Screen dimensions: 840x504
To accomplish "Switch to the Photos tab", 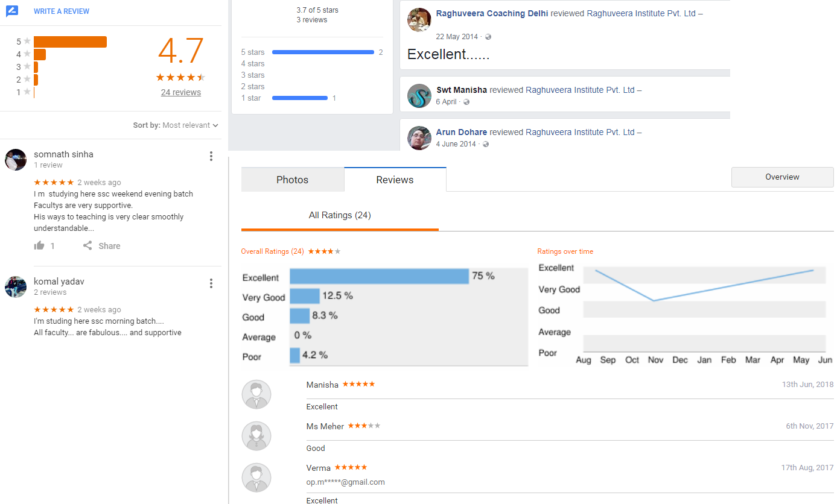I will click(x=293, y=180).
